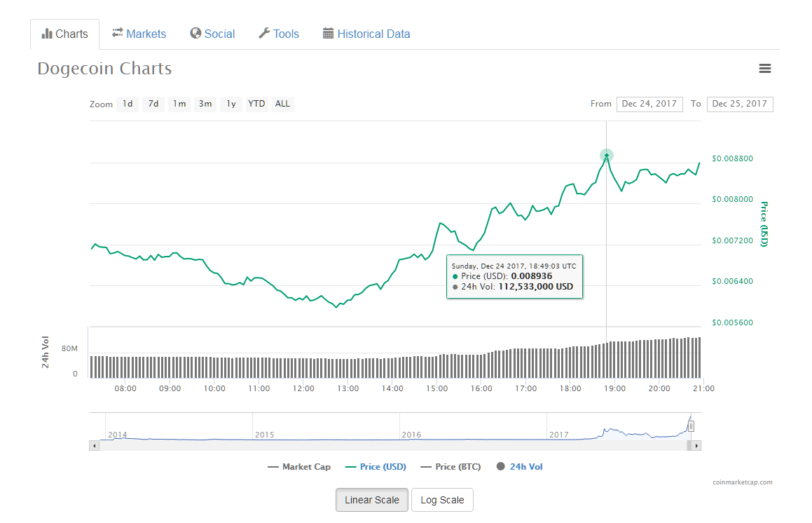Click the navigator range handle

click(691, 426)
